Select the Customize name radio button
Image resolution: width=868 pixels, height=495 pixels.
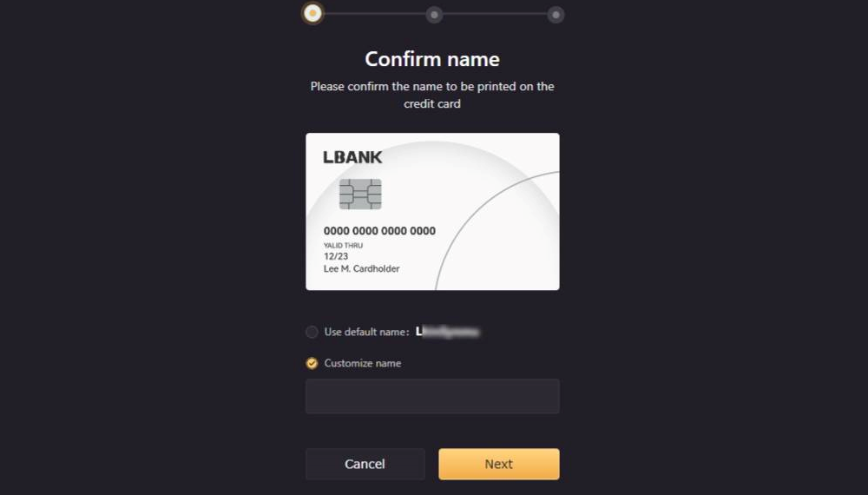[312, 363]
